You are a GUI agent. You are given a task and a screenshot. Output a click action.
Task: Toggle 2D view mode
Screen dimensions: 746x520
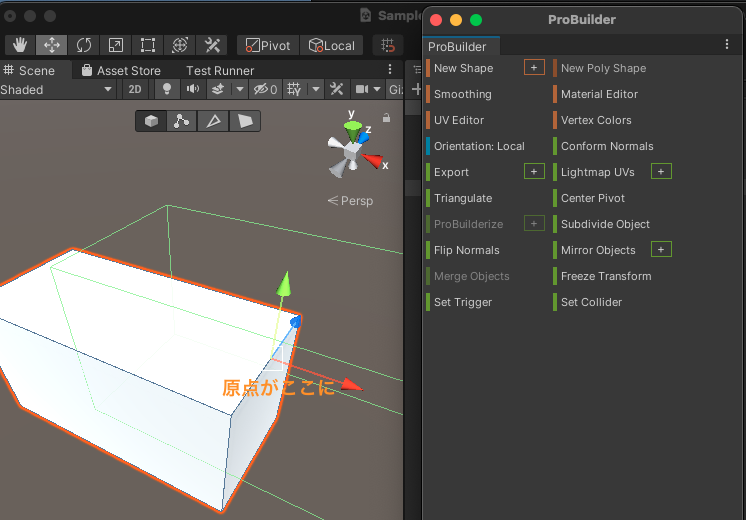135,89
